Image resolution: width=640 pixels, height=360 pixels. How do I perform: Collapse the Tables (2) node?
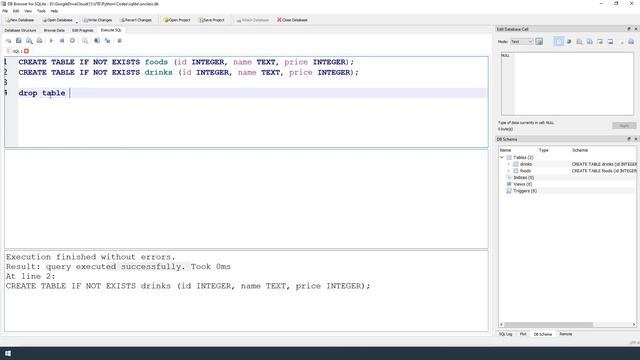click(x=502, y=158)
